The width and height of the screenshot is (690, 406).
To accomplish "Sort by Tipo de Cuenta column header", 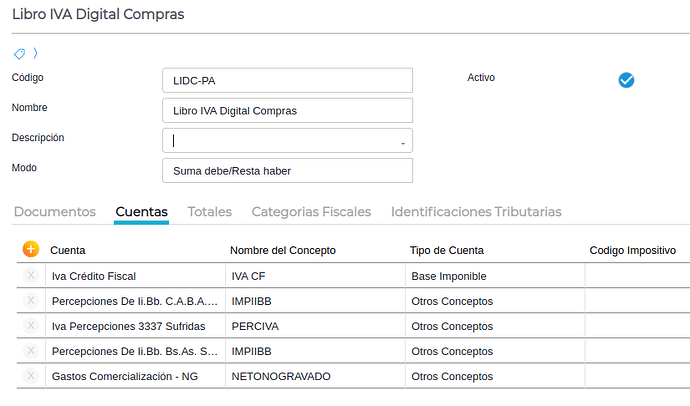I will pos(447,250).
